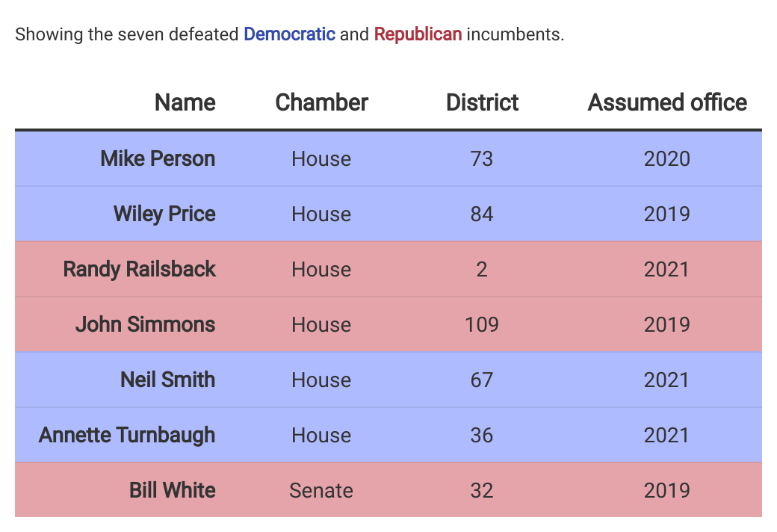Click the District column header

[x=482, y=102]
